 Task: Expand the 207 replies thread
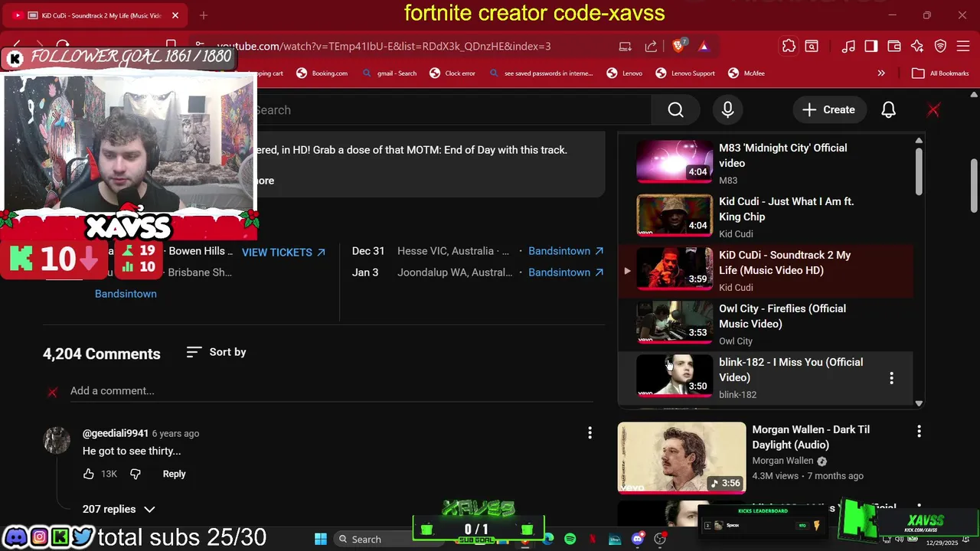119,509
